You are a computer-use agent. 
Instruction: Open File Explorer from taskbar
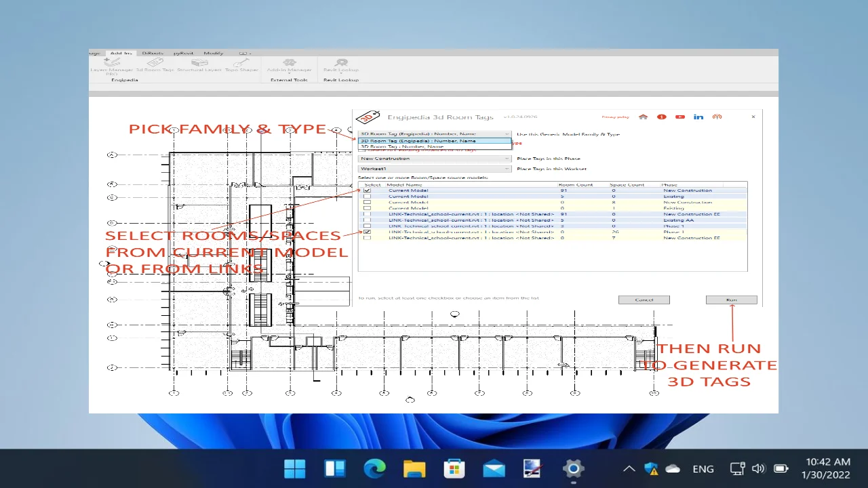click(x=414, y=468)
